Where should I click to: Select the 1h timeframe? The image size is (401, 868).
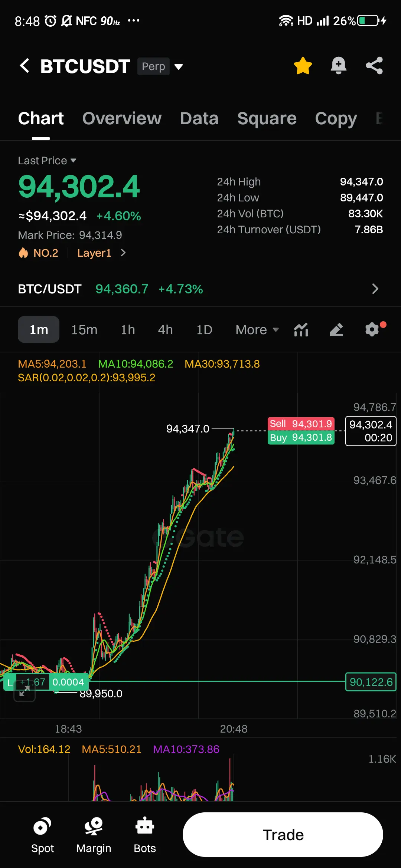pos(128,330)
